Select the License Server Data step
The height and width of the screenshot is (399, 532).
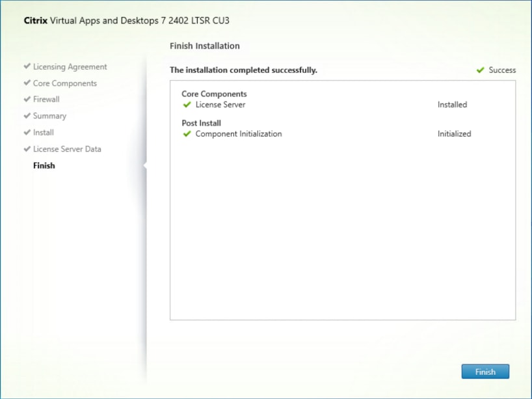(67, 149)
